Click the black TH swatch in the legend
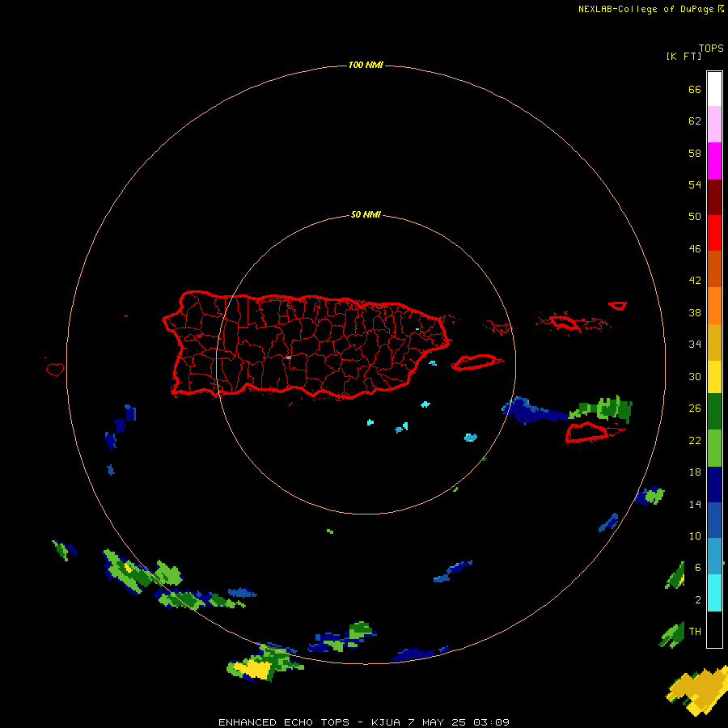 (x=714, y=629)
